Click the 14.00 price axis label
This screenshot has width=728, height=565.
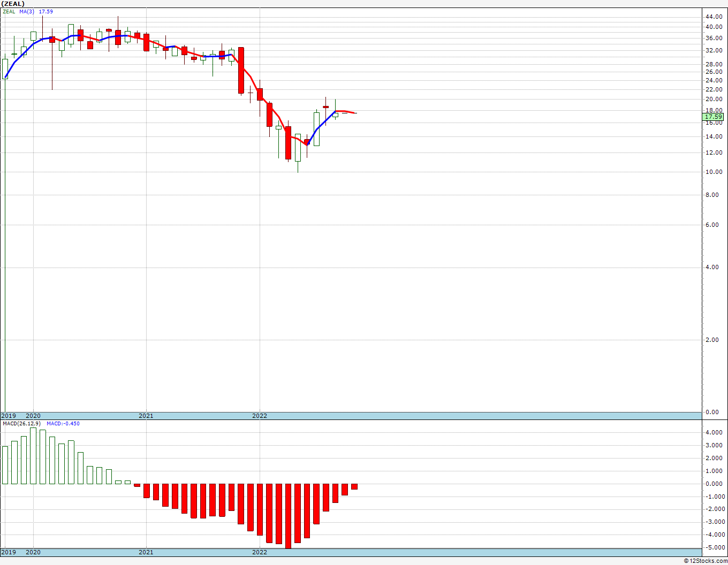[x=714, y=136]
